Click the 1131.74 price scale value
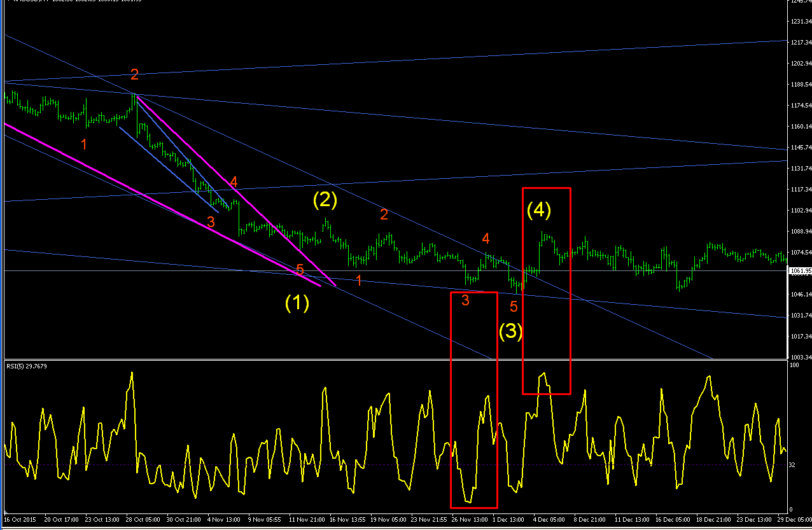The width and height of the screenshot is (812, 530). pyautogui.click(x=800, y=169)
